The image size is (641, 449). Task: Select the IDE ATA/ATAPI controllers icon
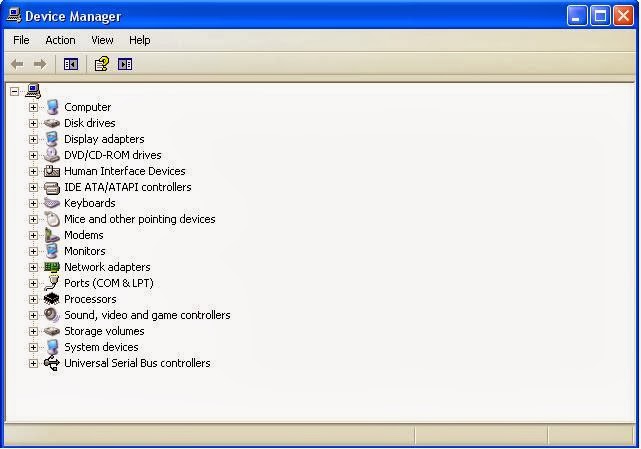[52, 187]
